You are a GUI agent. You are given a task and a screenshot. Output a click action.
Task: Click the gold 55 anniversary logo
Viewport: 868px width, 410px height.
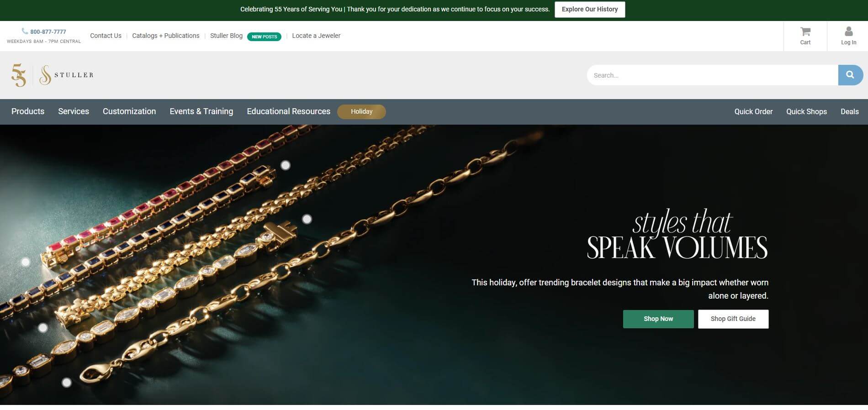pyautogui.click(x=19, y=75)
